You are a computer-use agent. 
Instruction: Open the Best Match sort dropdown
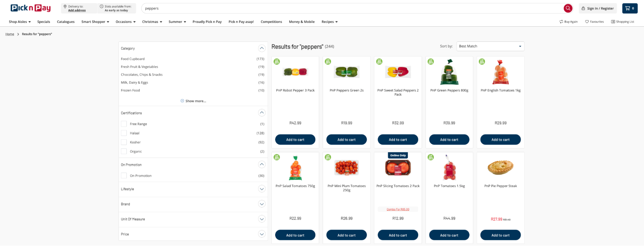click(490, 46)
